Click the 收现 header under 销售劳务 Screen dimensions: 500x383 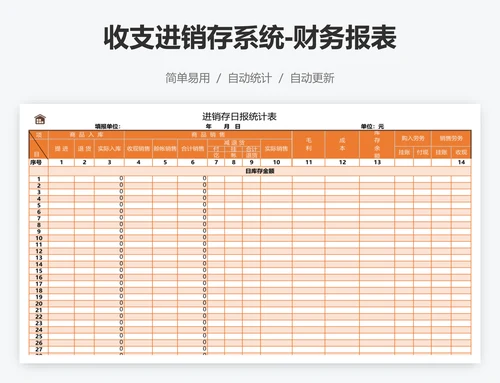tap(461, 152)
